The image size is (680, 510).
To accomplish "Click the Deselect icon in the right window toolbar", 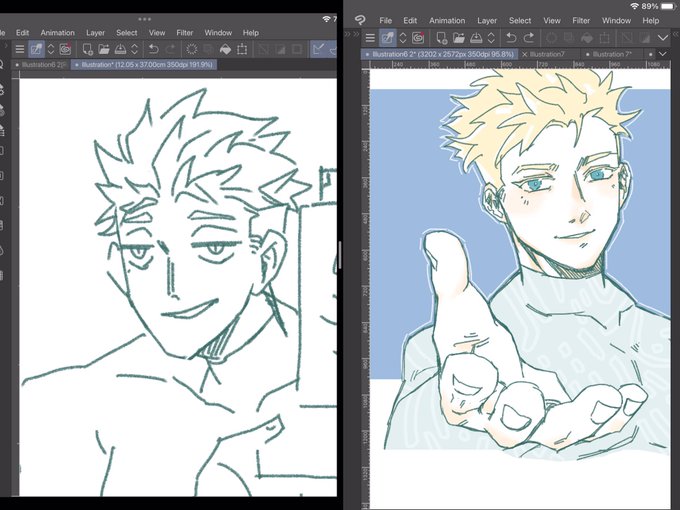I will pos(627,38).
